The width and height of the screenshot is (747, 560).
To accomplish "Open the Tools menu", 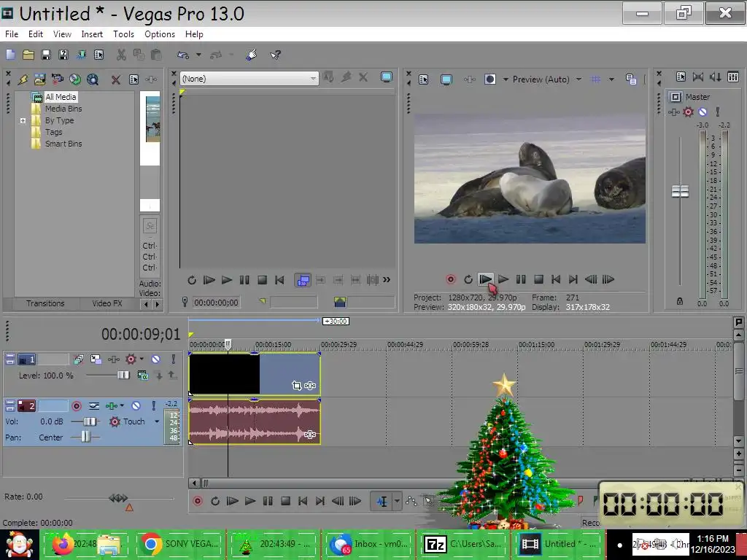I will point(123,34).
